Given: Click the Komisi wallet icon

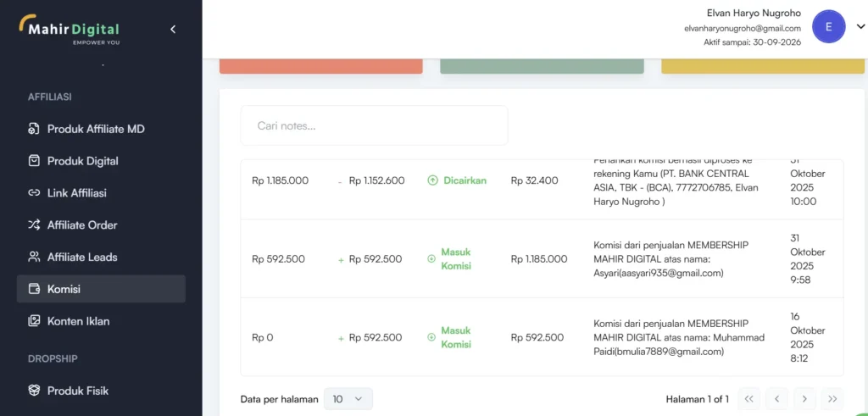Looking at the screenshot, I should click(34, 289).
